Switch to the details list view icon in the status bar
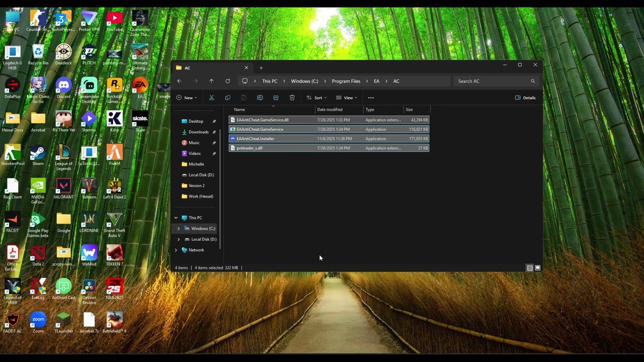This screenshot has height=362, width=644. [530, 268]
